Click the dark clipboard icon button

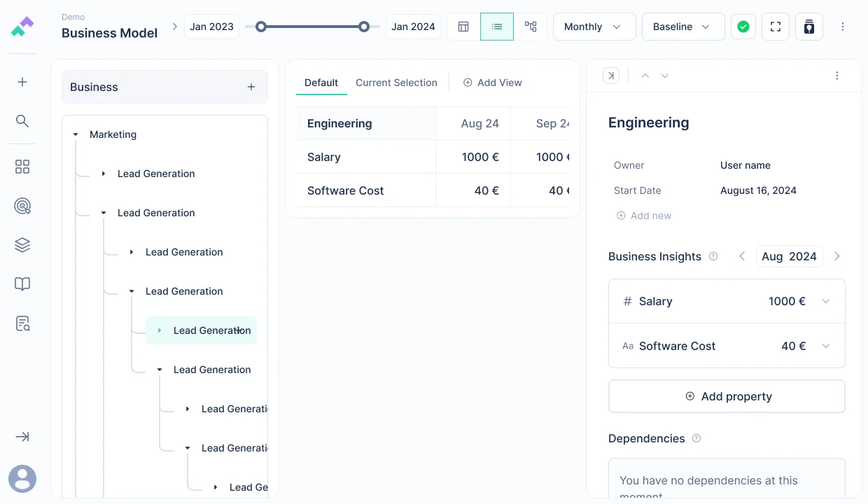[809, 27]
